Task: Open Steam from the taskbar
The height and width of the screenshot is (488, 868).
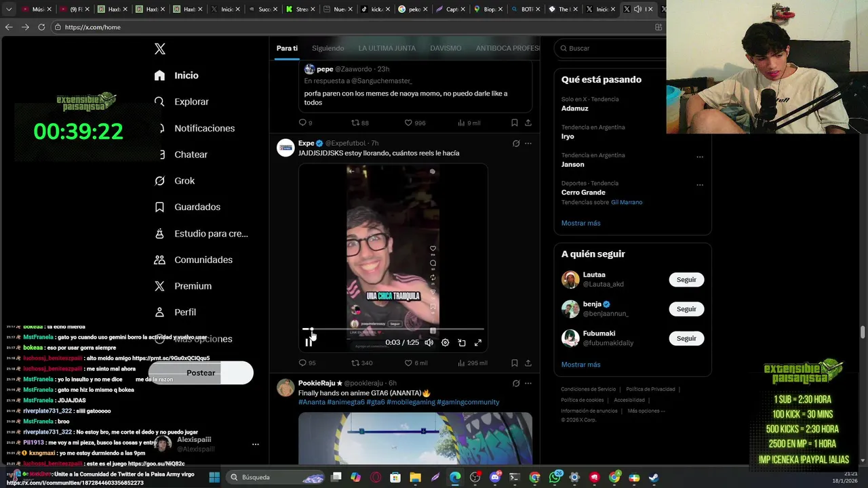Action: [x=653, y=477]
